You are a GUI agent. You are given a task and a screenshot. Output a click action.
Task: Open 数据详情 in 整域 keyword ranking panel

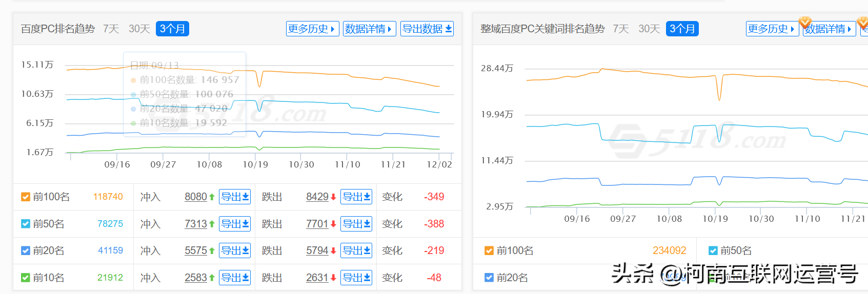pos(829,29)
